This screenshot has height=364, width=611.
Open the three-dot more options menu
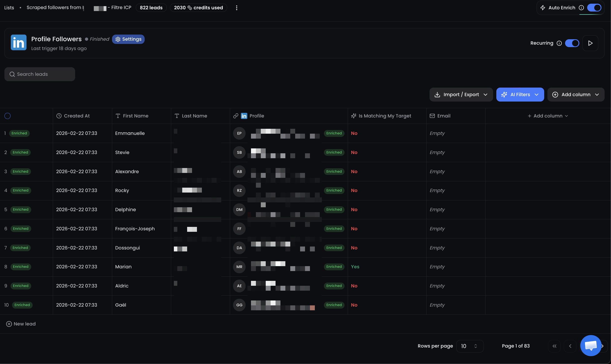[236, 8]
